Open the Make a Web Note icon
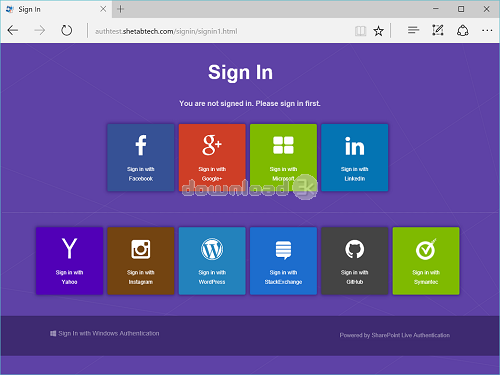This screenshot has width=500, height=375. (x=438, y=30)
